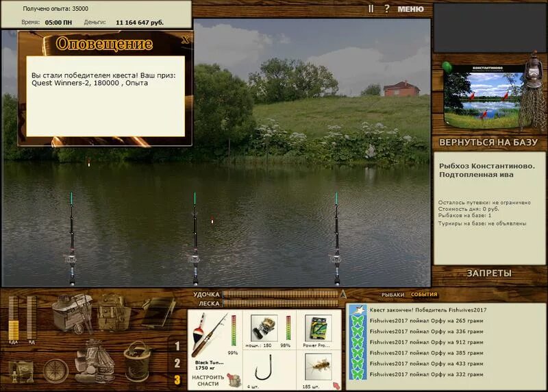
Task: Click the middle fishing rod on water
Action: pyautogui.click(x=195, y=239)
